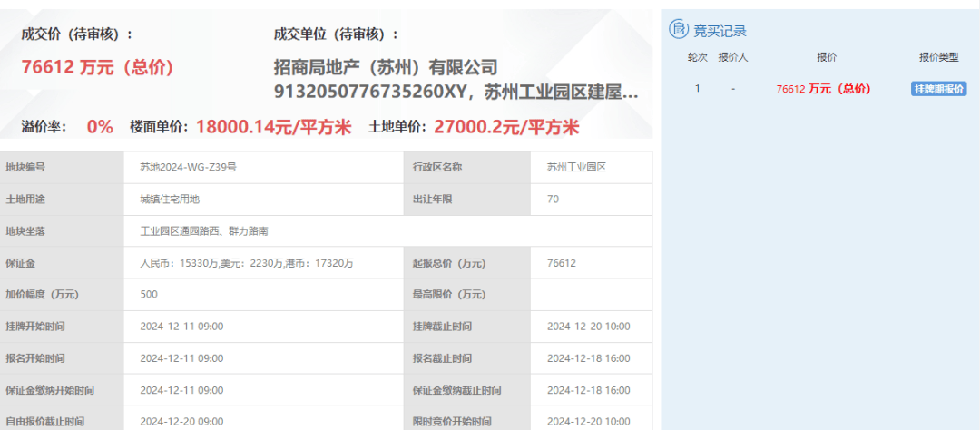Click the 起报总价 value 76612
The width and height of the screenshot is (980, 430).
click(x=562, y=263)
